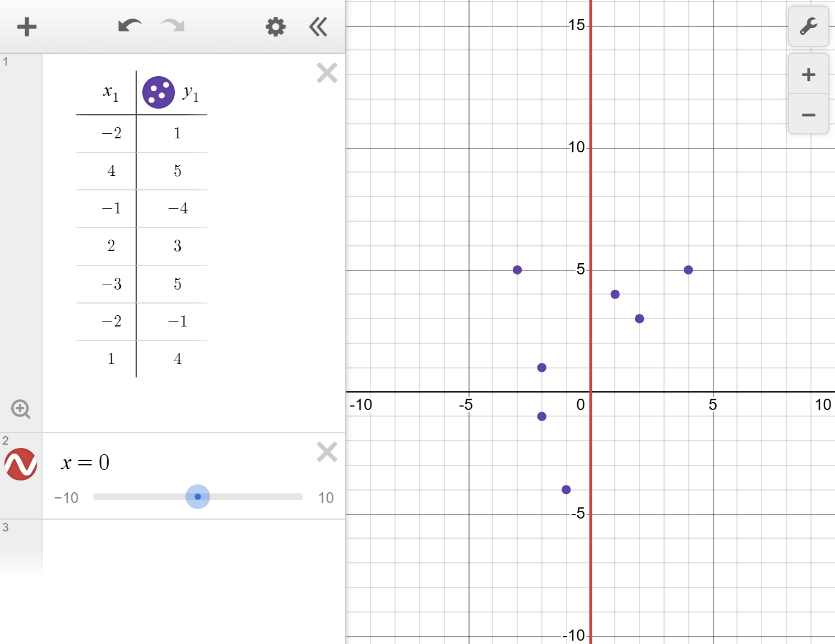The height and width of the screenshot is (644, 835).
Task: Click the Redo arrow
Action: 172,26
